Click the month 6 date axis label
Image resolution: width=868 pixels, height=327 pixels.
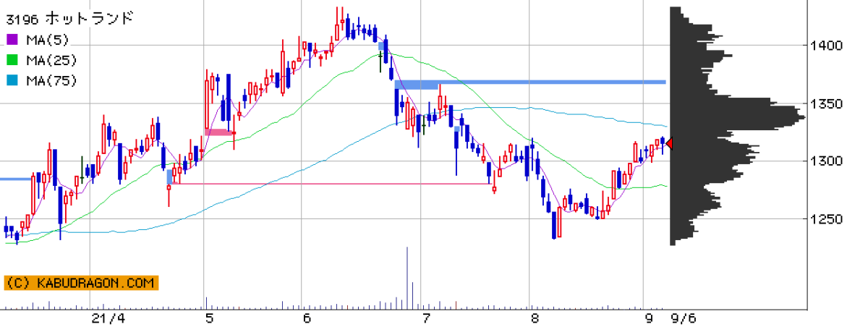coord(307,318)
